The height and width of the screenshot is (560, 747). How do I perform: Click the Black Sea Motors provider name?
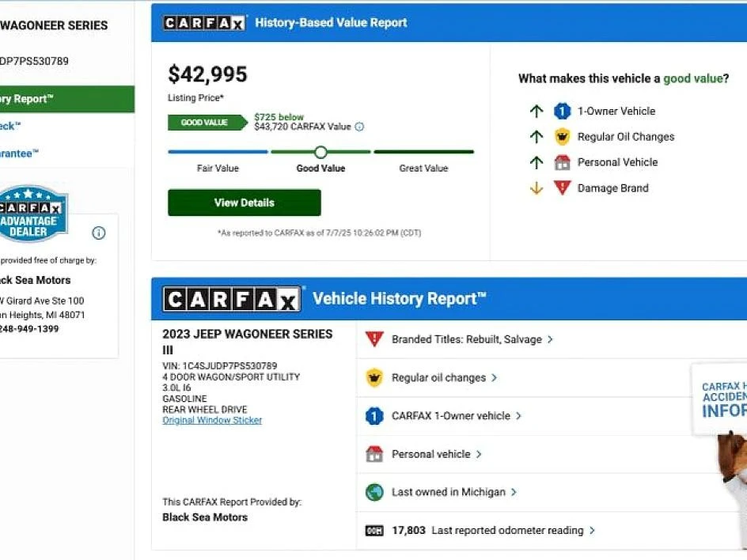[x=205, y=517]
